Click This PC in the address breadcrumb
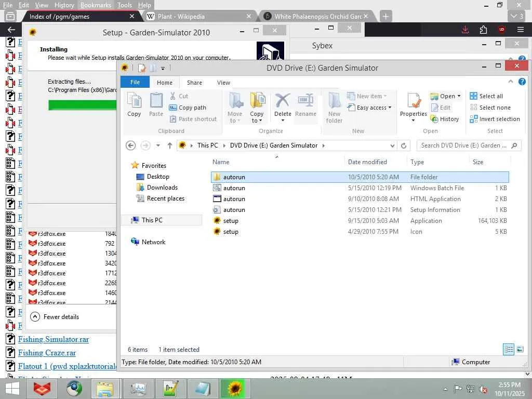The width and height of the screenshot is (532, 399). 208,145
